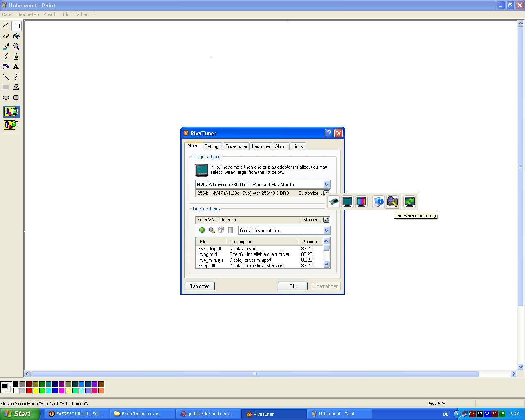
Task: Click the dark monitor overlay icon in popup
Action: tap(347, 202)
